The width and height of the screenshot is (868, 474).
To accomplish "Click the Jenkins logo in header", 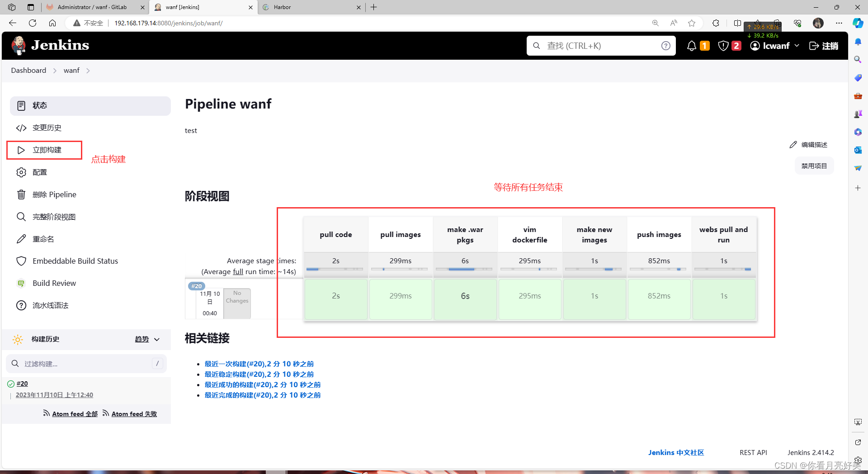I will point(50,45).
